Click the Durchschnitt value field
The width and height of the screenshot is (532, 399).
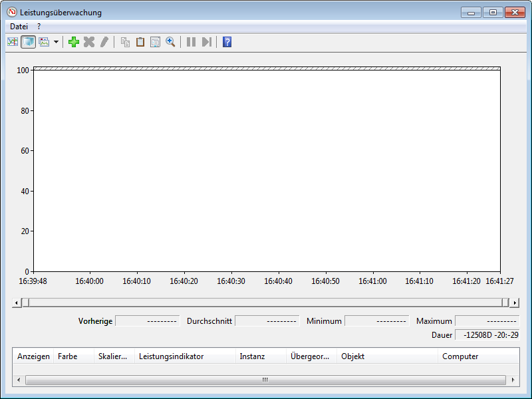pyautogui.click(x=267, y=321)
